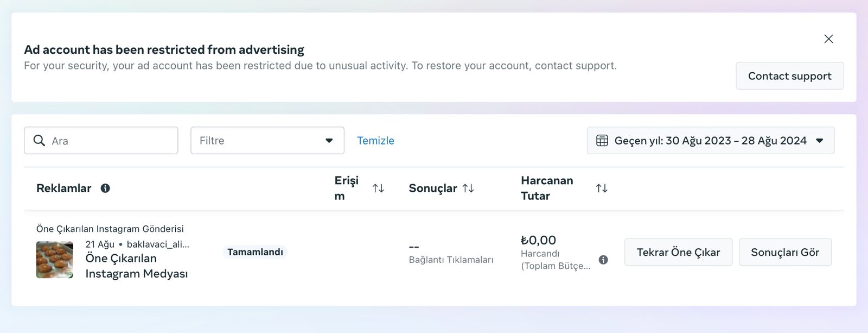Viewport: 868px width, 333px height.
Task: Click the date range dropdown caret
Action: [x=820, y=141]
